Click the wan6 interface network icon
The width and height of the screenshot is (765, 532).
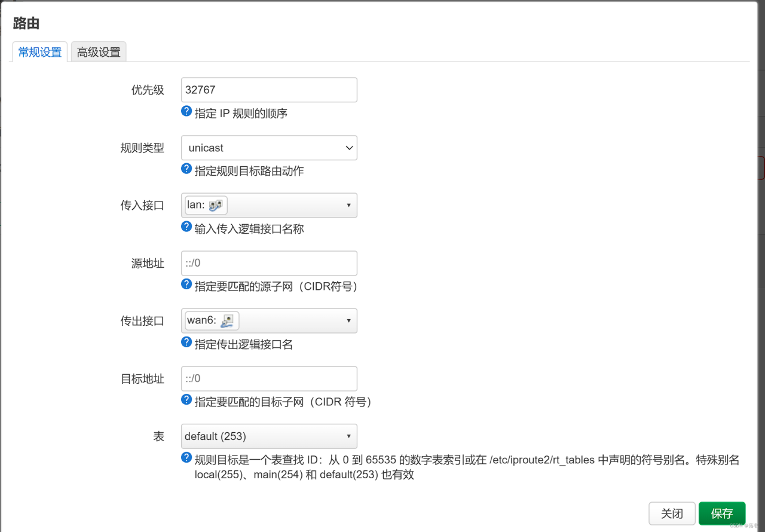[x=227, y=321]
